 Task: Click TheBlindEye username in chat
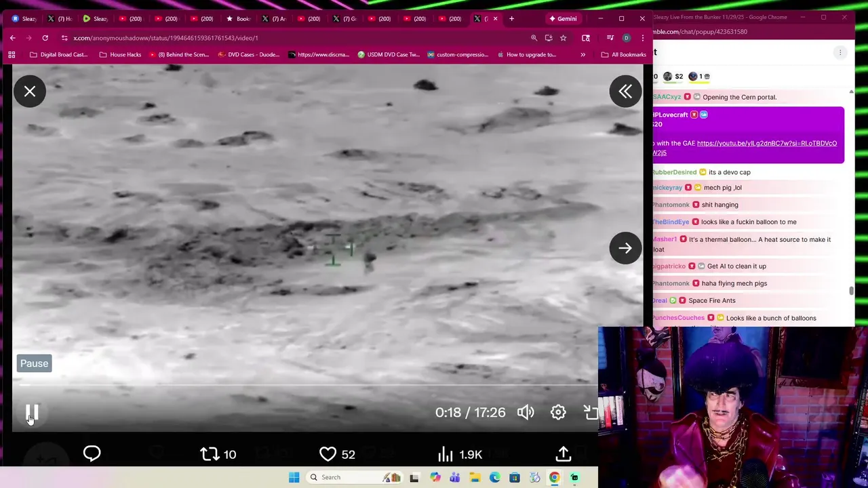[x=671, y=222]
